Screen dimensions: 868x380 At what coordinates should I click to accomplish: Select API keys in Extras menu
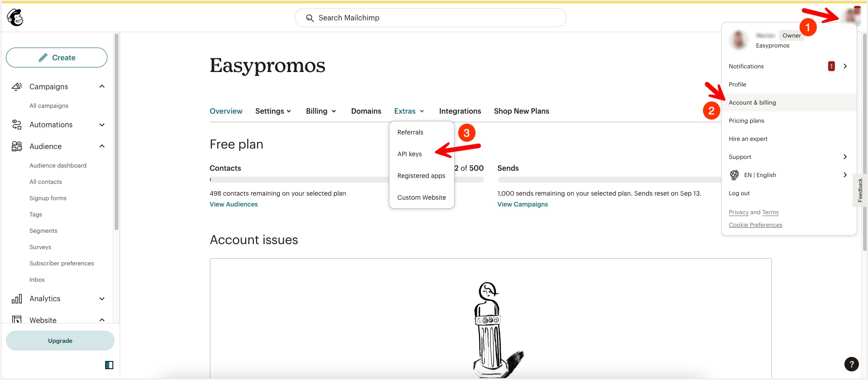tap(410, 154)
